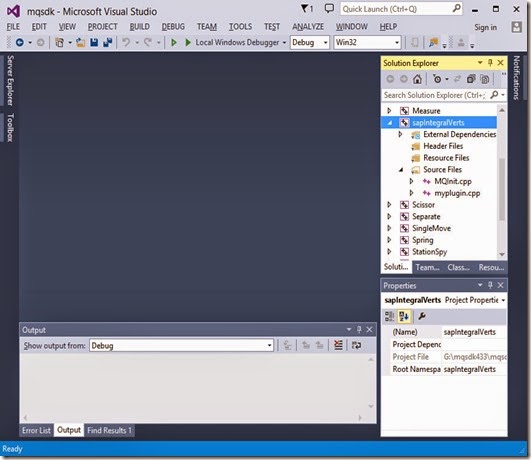The width and height of the screenshot is (531, 460).
Task: Pin the Output panel
Action: 359,329
